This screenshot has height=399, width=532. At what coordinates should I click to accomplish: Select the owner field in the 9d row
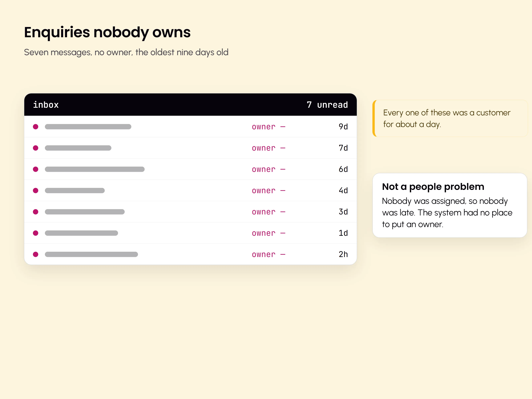(269, 127)
